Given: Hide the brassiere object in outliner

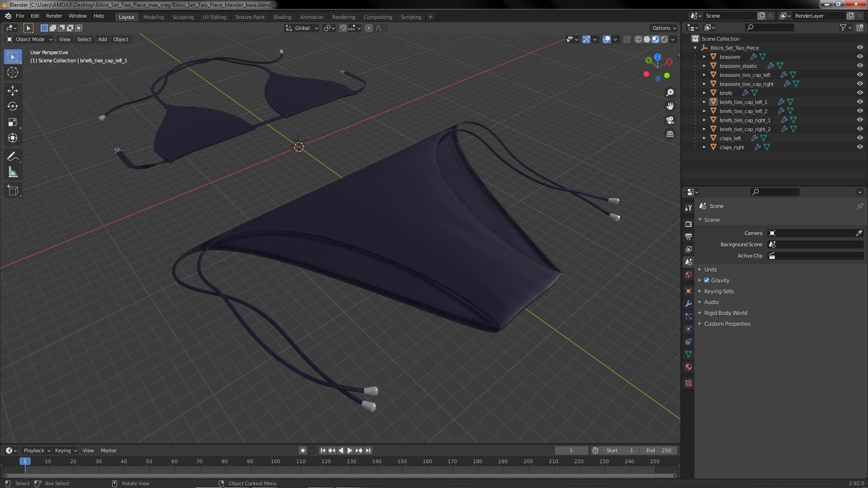Looking at the screenshot, I should click(x=860, y=56).
